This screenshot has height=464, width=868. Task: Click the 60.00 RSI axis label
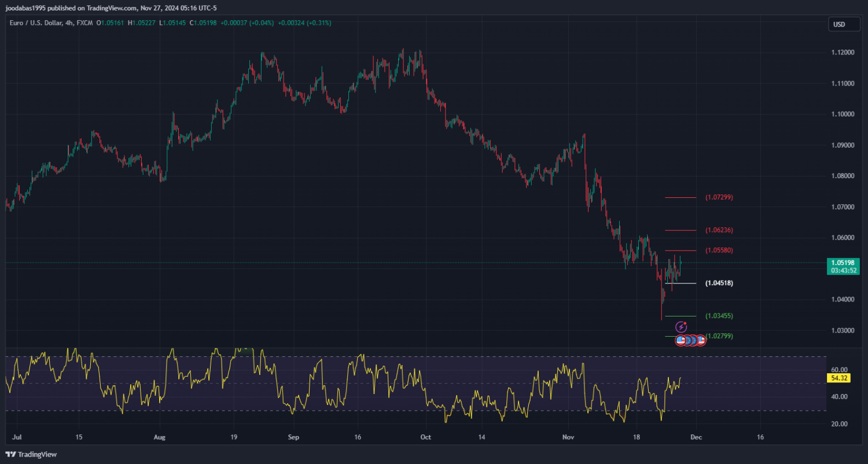point(839,370)
